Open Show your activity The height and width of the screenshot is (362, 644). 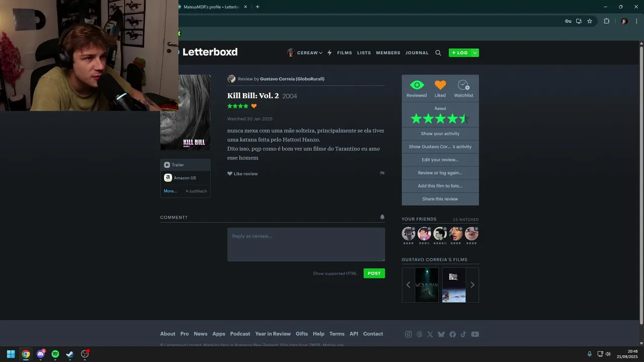point(440,134)
